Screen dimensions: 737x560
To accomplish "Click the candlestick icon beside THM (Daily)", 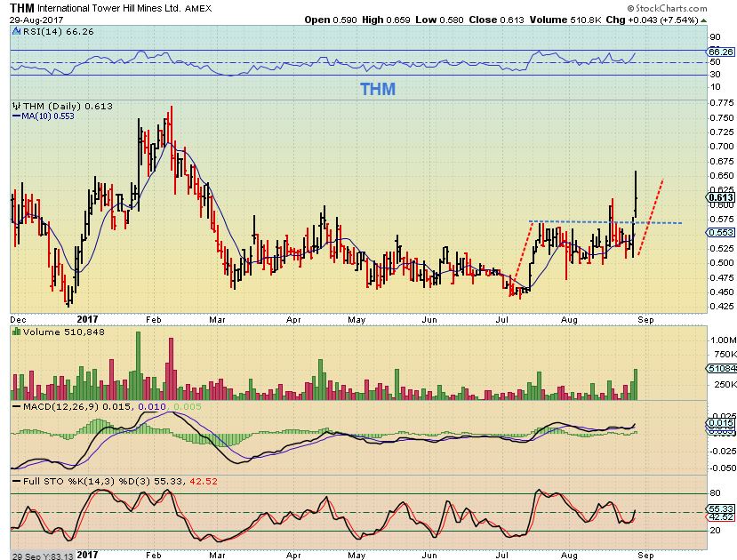I will click(x=17, y=106).
